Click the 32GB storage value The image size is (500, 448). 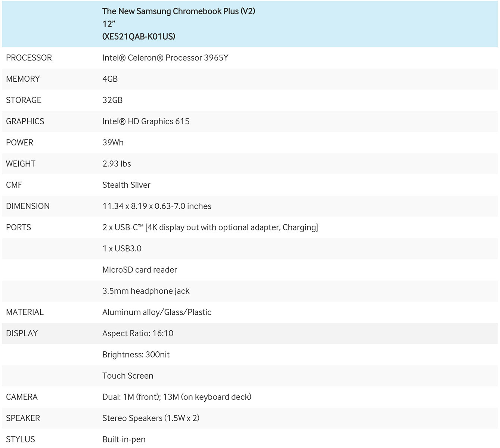coord(112,100)
